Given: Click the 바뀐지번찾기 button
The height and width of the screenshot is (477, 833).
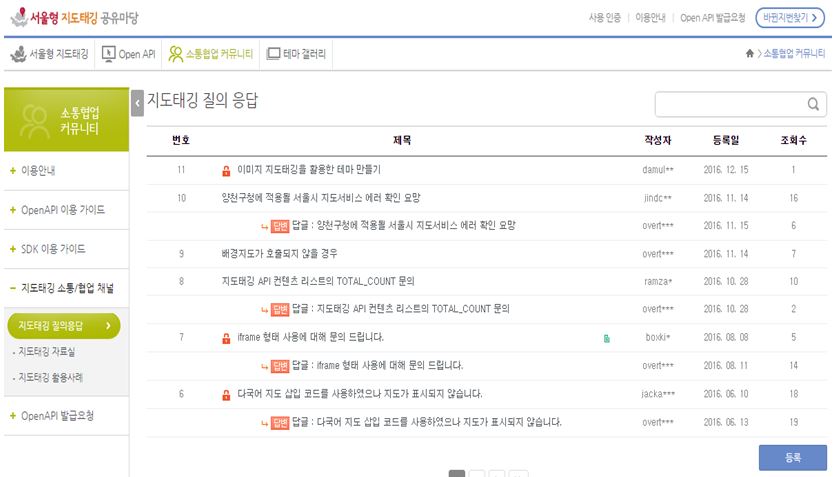Looking at the screenshot, I should coord(789,18).
